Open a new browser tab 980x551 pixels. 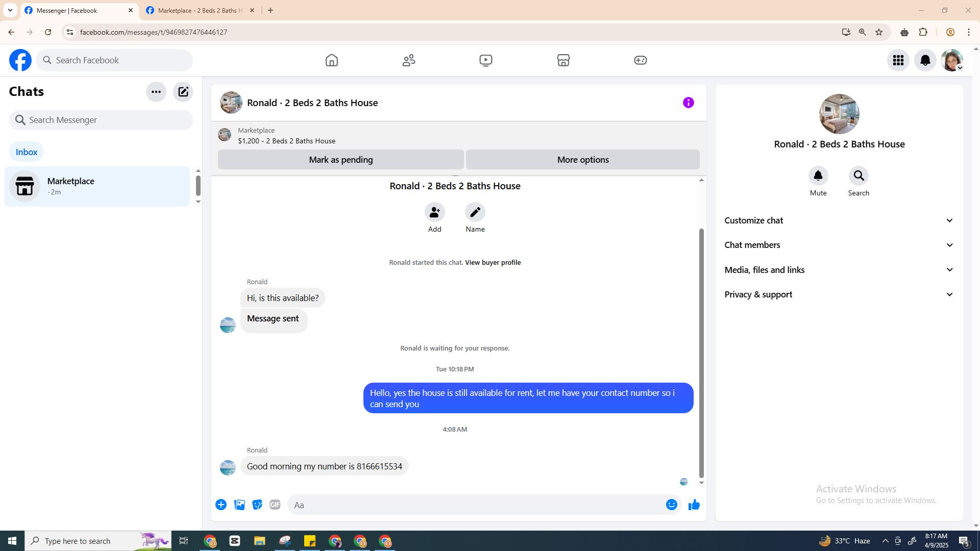point(271,10)
